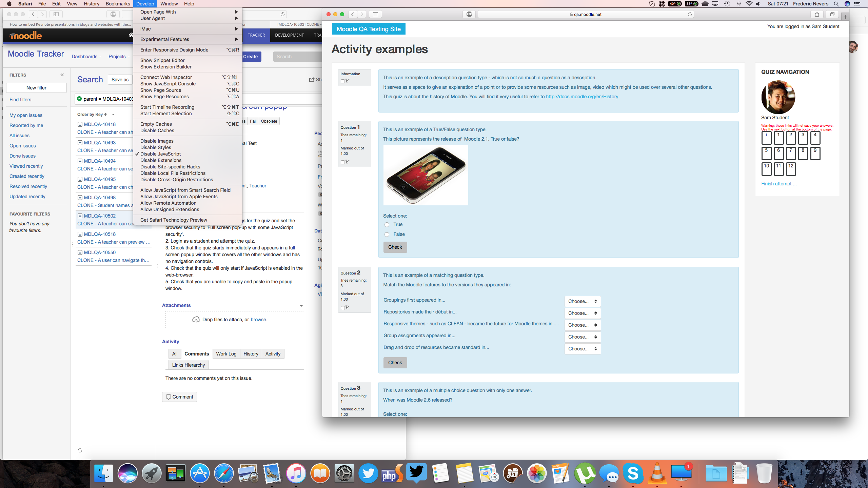Collapse the Filters sidebar in Tracker
Image resolution: width=868 pixels, height=488 pixels.
click(x=62, y=75)
